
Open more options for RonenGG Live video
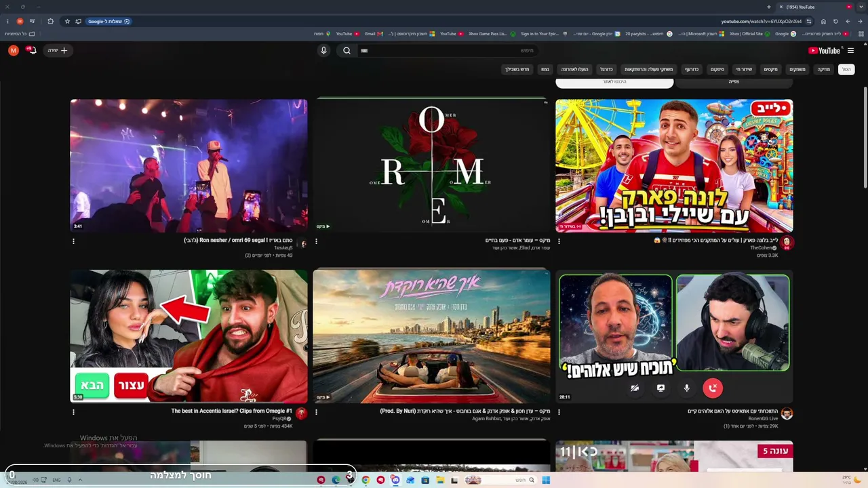559,412
